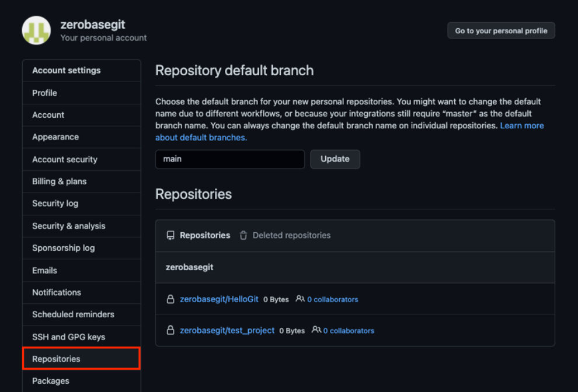
Task: Open Account security in the sidebar
Action: 82,159
